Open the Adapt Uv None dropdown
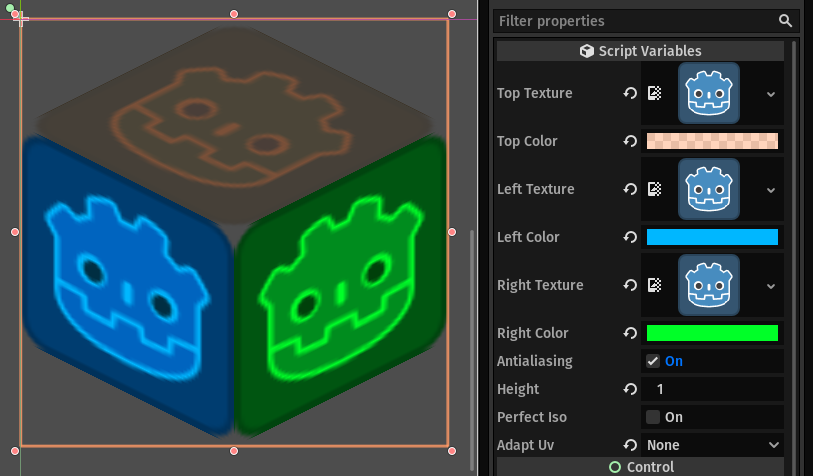This screenshot has height=476, width=813. click(x=712, y=445)
